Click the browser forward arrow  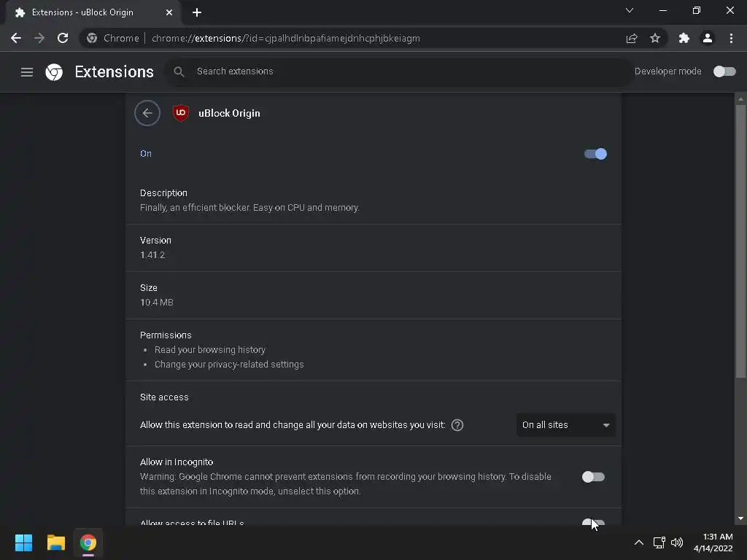pos(39,38)
